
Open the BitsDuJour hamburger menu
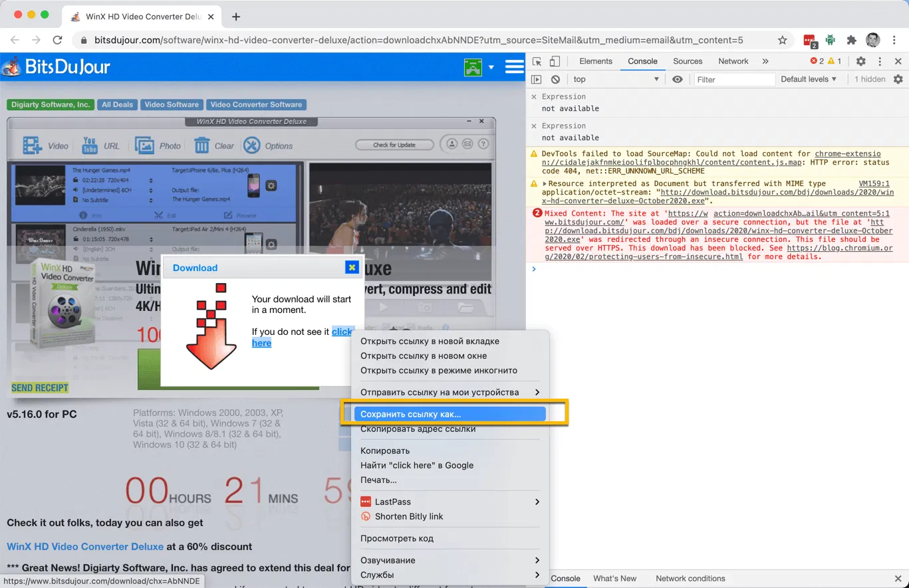pyautogui.click(x=515, y=67)
